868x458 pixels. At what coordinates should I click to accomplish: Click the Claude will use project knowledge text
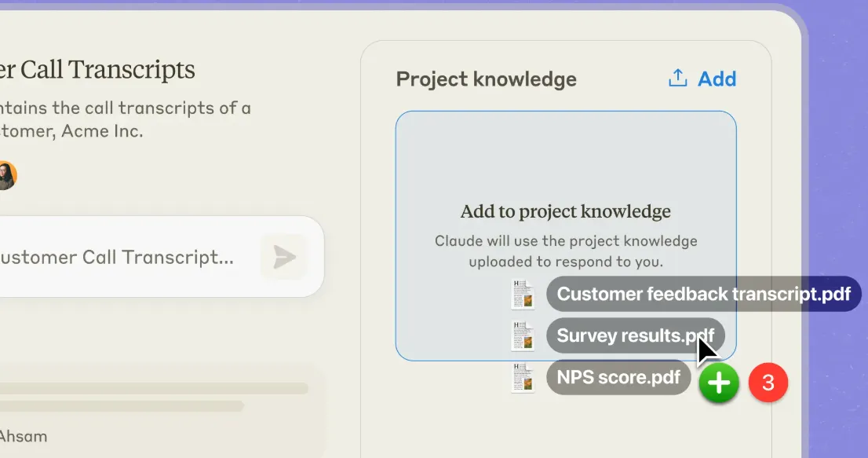(566, 251)
